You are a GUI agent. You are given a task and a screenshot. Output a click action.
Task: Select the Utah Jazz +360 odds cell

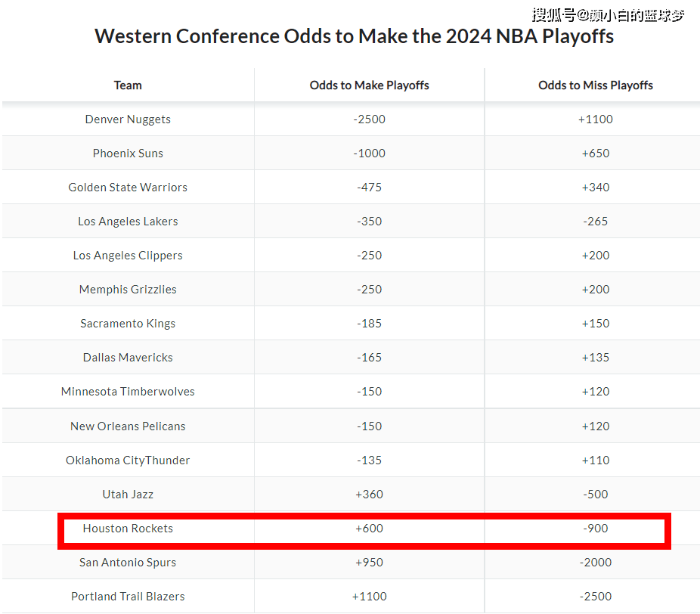click(369, 495)
